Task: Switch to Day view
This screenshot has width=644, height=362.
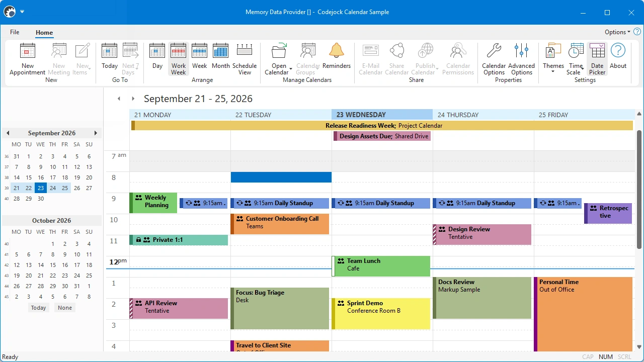Action: pyautogui.click(x=157, y=59)
